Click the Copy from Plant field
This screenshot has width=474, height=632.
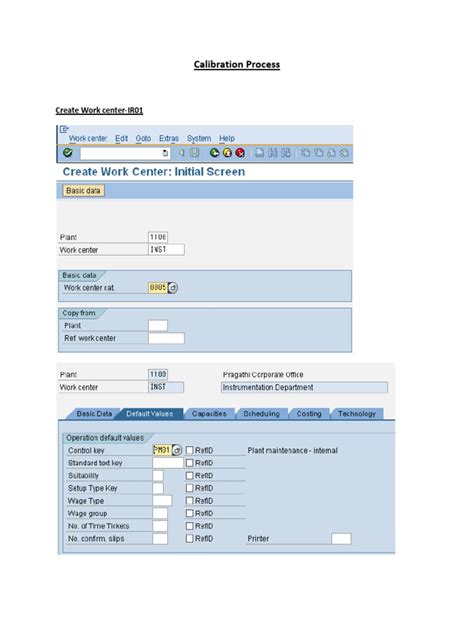tap(158, 325)
